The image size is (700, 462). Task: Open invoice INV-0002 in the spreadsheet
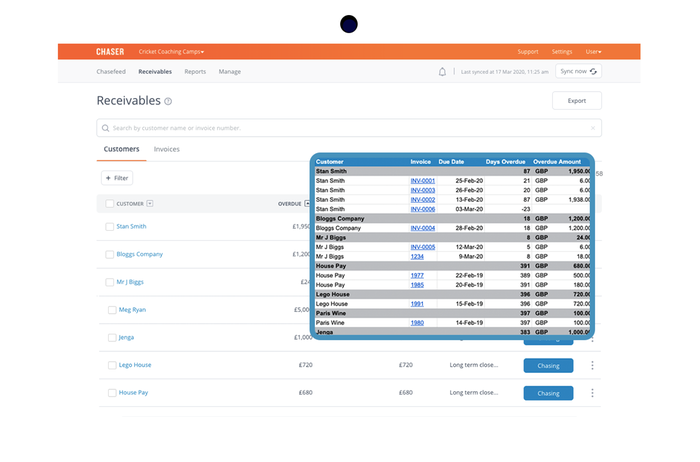click(x=423, y=200)
